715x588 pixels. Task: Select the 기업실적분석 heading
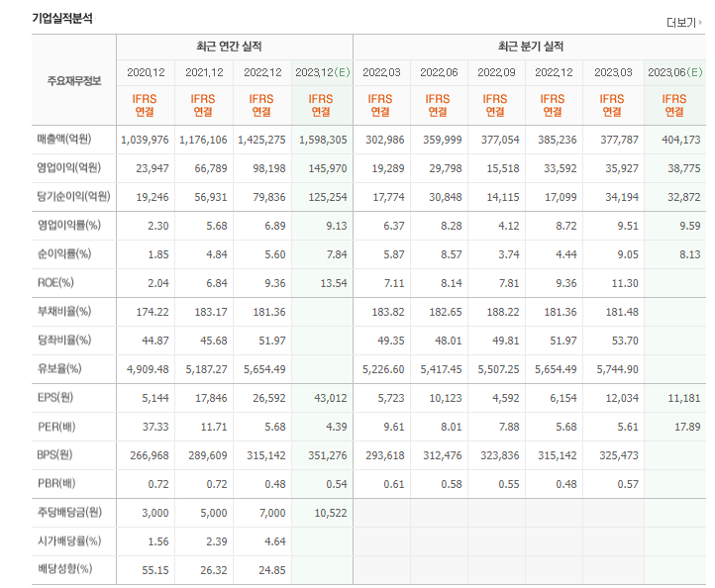pos(62,19)
